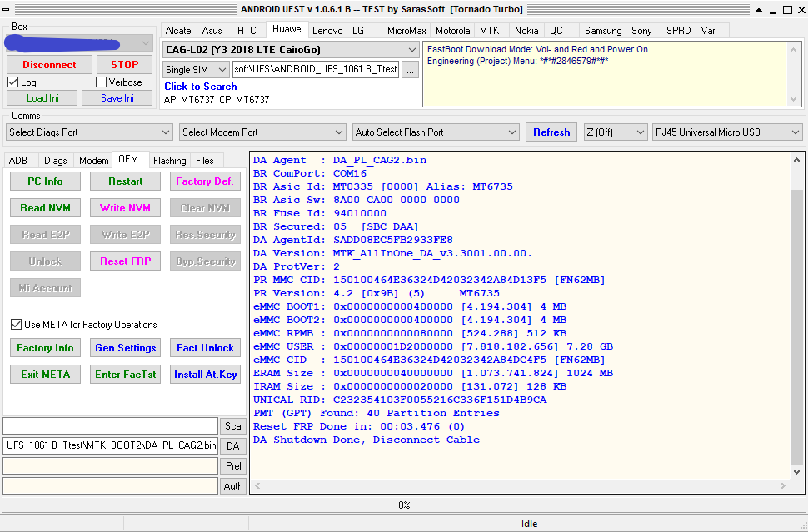Click Load Ini button
Image resolution: width=808 pixels, height=532 pixels.
(x=42, y=98)
